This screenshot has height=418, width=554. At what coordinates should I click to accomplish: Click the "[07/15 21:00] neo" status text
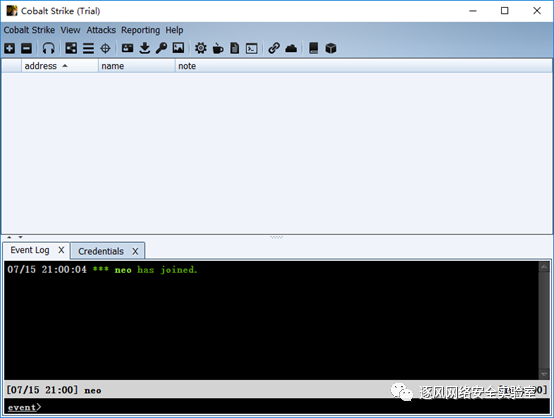(x=54, y=390)
